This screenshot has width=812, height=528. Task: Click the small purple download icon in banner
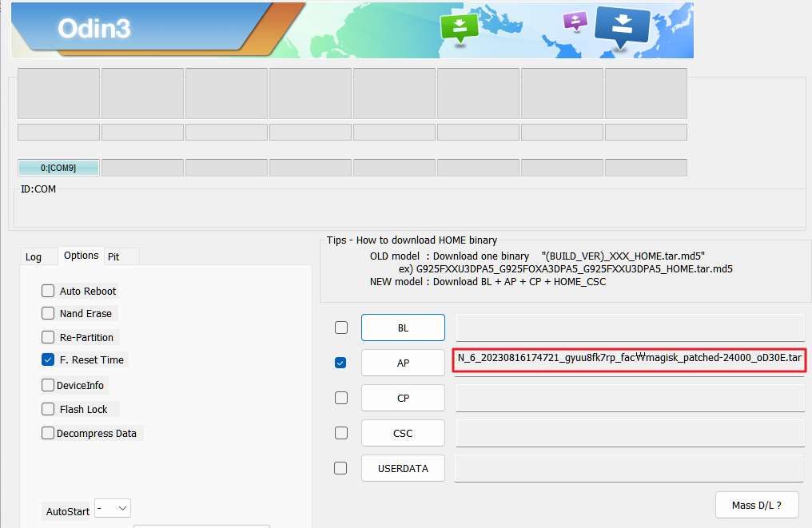(575, 22)
